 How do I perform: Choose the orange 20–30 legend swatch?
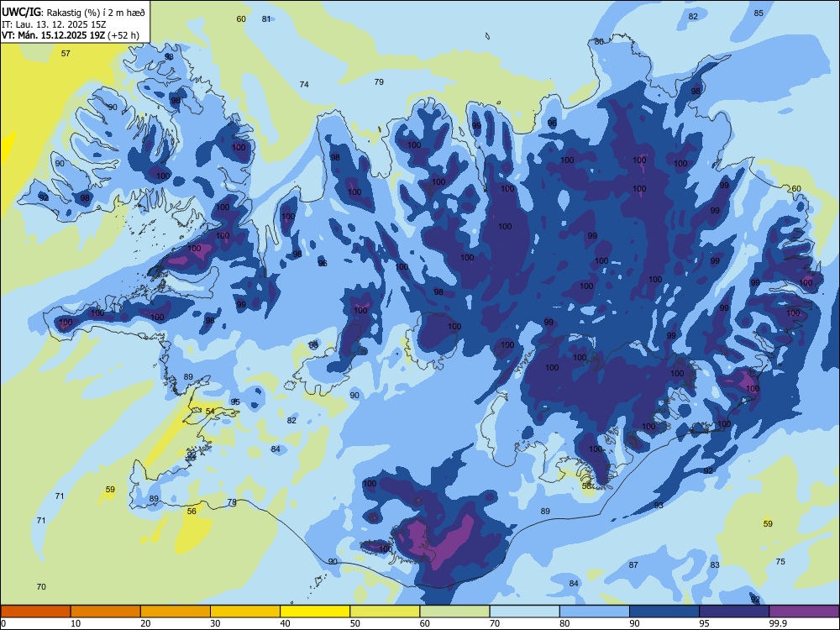176,612
